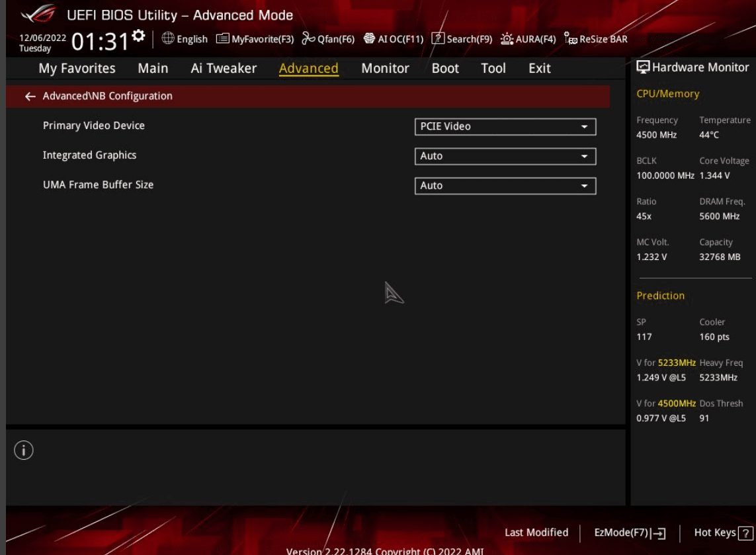The height and width of the screenshot is (555, 756).
Task: Switch to the Monitor tab
Action: 385,69
